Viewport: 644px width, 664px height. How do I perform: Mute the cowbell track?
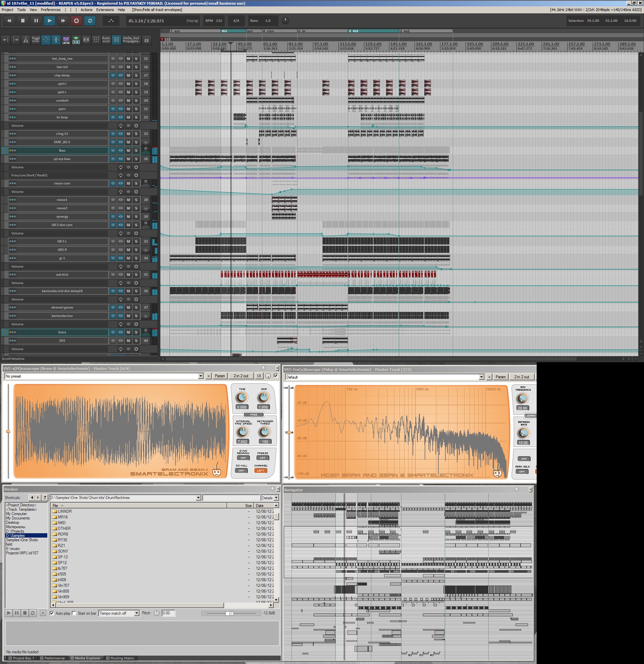coord(128,101)
